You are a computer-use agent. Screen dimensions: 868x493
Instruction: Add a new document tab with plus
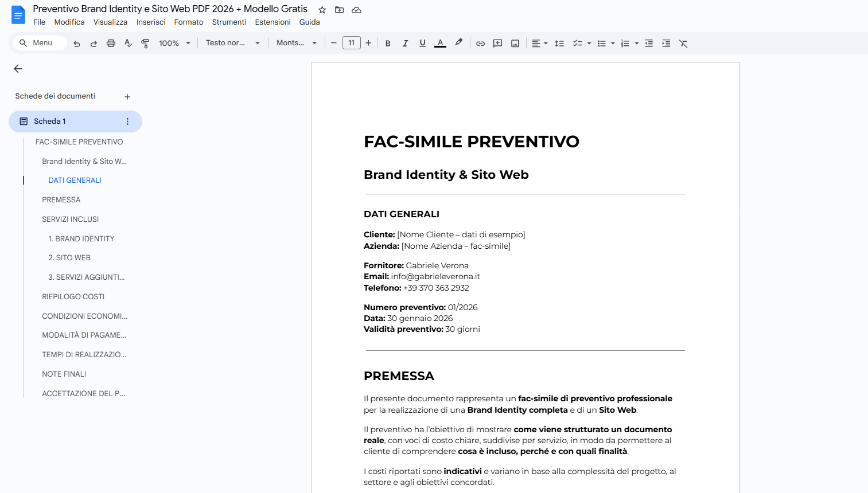click(127, 97)
